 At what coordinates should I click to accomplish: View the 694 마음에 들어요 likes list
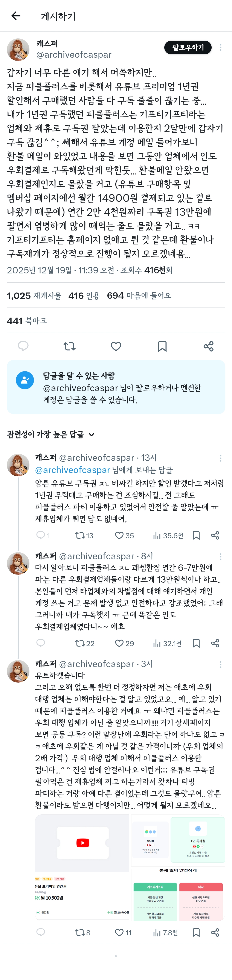pyautogui.click(x=139, y=295)
